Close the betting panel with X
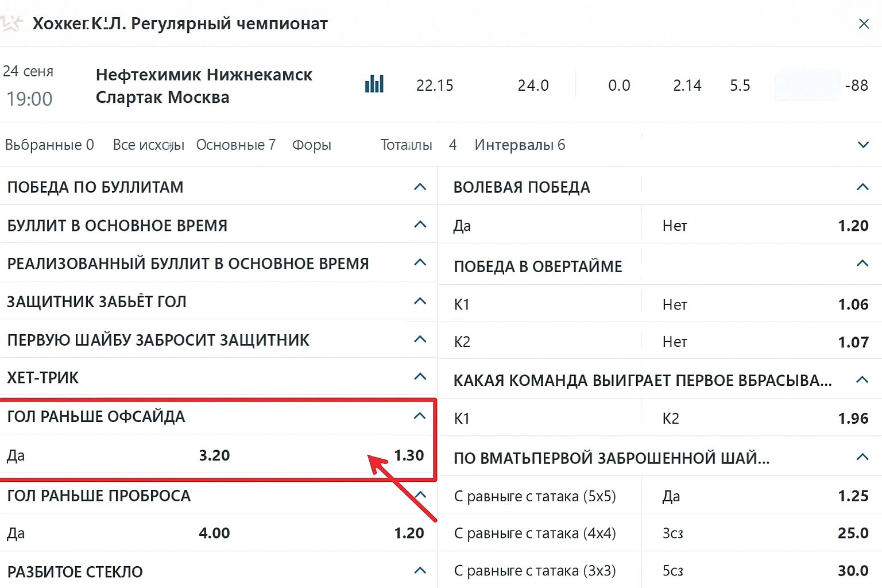This screenshot has height=588, width=882. (x=863, y=24)
